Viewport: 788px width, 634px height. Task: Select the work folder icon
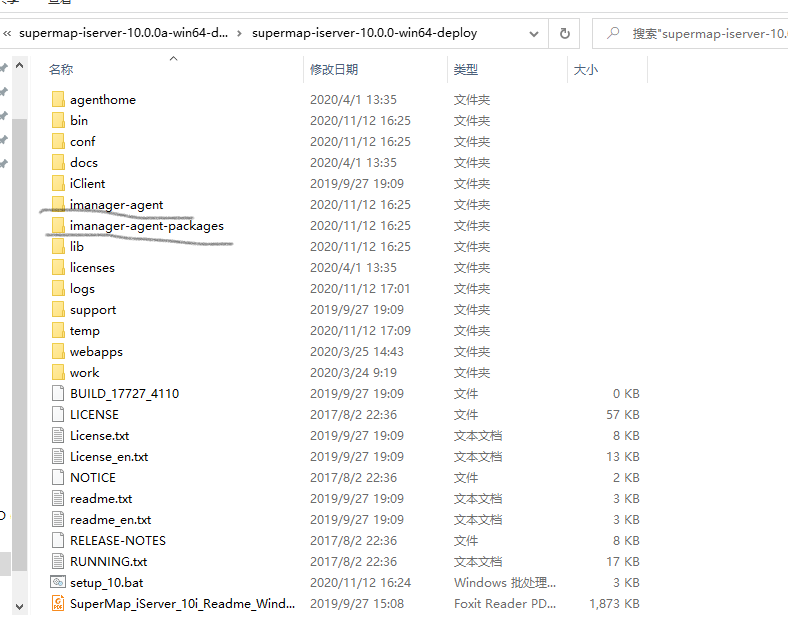click(58, 373)
